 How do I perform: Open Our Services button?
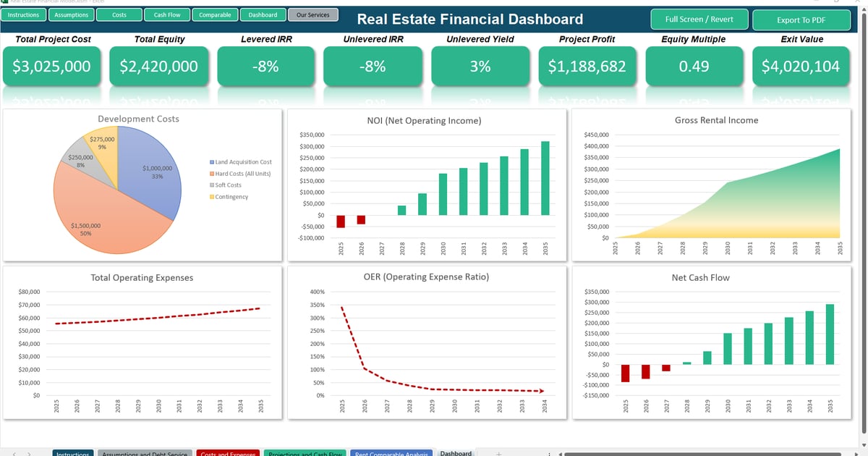tap(312, 15)
